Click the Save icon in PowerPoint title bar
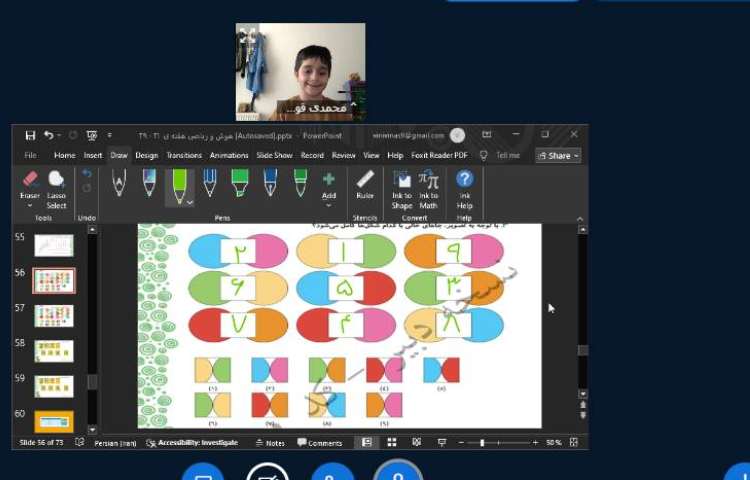 (x=30, y=135)
